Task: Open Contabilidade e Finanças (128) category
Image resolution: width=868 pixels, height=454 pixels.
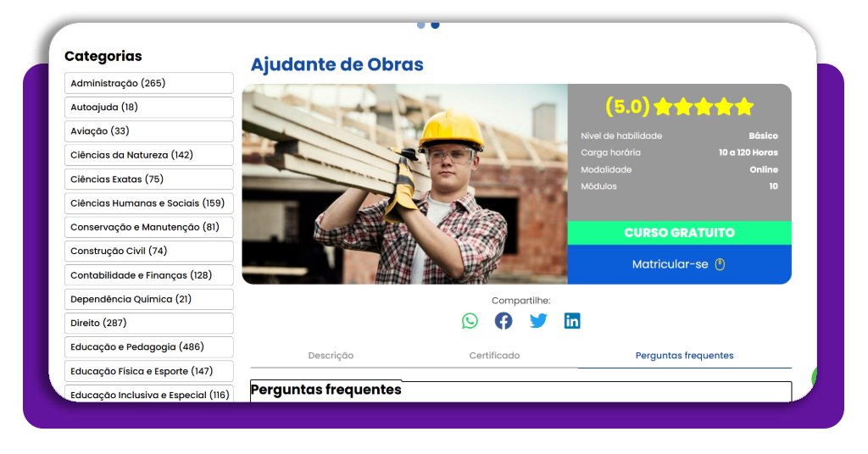Action: (149, 274)
